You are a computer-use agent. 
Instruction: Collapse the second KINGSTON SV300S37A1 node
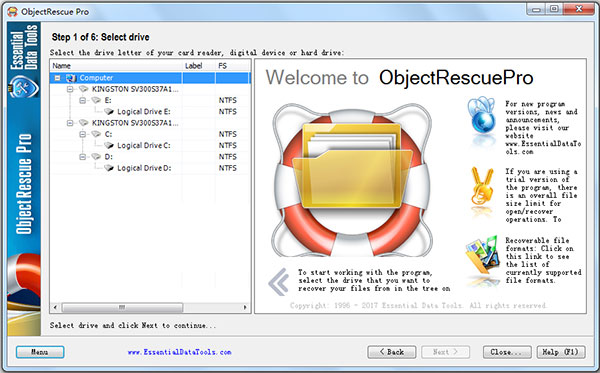click(x=70, y=123)
